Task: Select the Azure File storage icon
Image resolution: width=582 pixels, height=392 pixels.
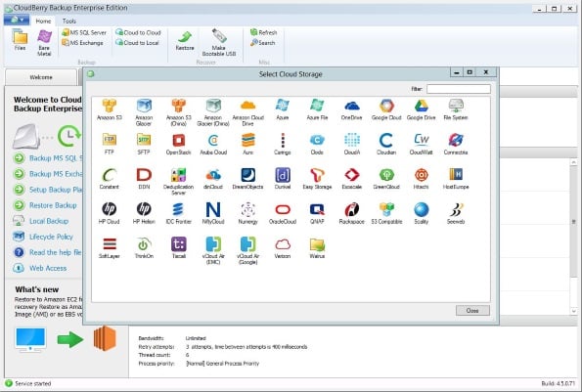Action: tap(317, 109)
